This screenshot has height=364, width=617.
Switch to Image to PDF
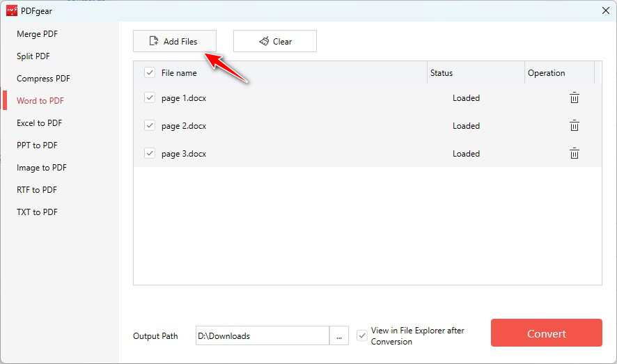point(42,168)
